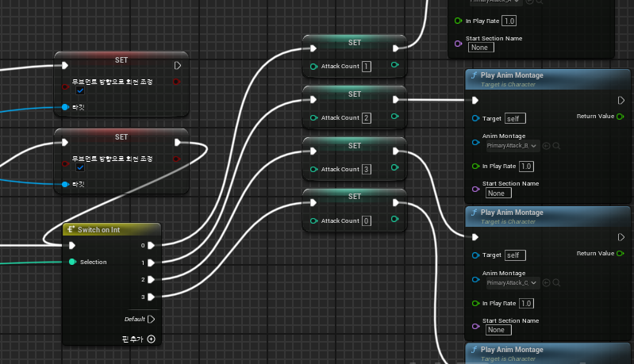The width and height of the screenshot is (634, 364).
Task: Click use-selected-asset arrow icon next to PrimaryAttack_B
Action: 546,146
